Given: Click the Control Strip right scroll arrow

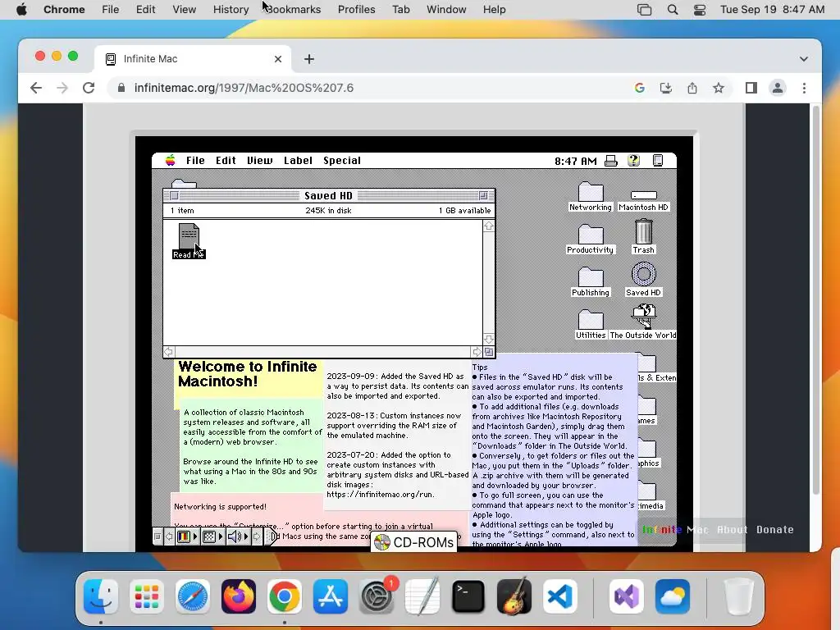Looking at the screenshot, I should (x=257, y=536).
